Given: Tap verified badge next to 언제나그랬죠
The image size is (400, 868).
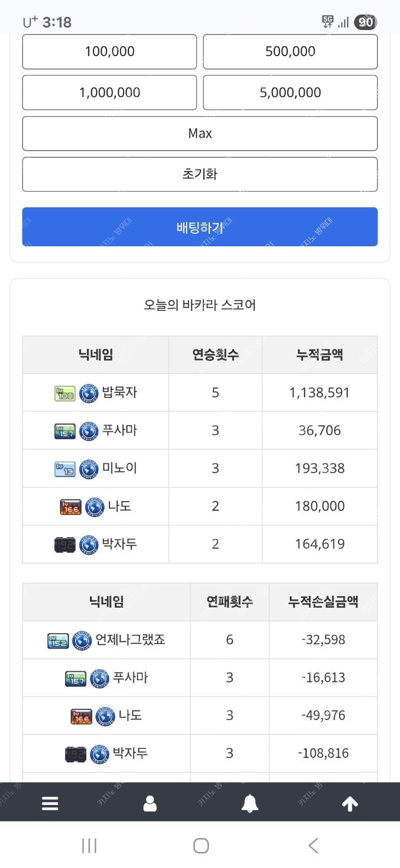Looking at the screenshot, I should tap(82, 640).
